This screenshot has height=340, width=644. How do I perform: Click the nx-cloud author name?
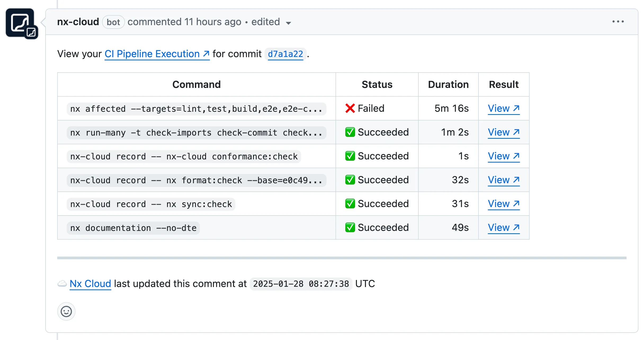78,22
